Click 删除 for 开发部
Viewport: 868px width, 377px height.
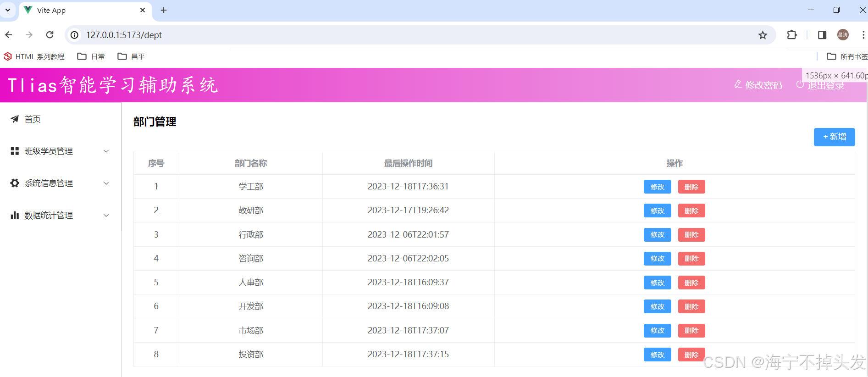pyautogui.click(x=691, y=306)
